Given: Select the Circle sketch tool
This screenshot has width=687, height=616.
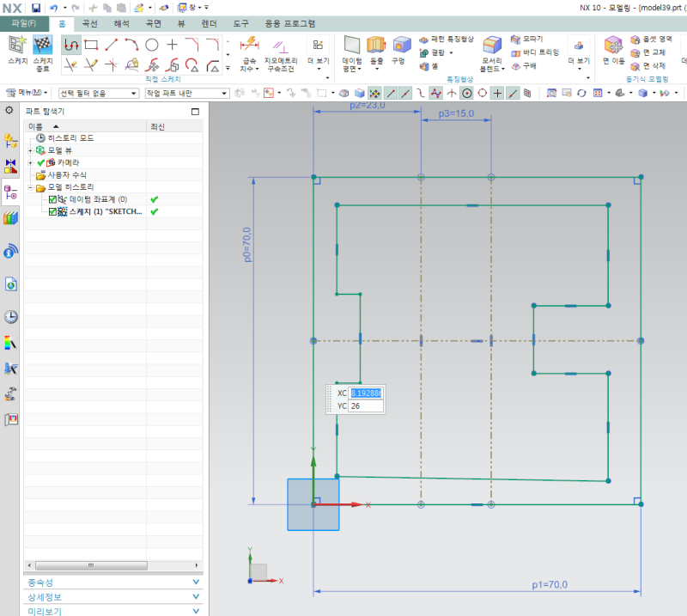Looking at the screenshot, I should coord(152,45).
